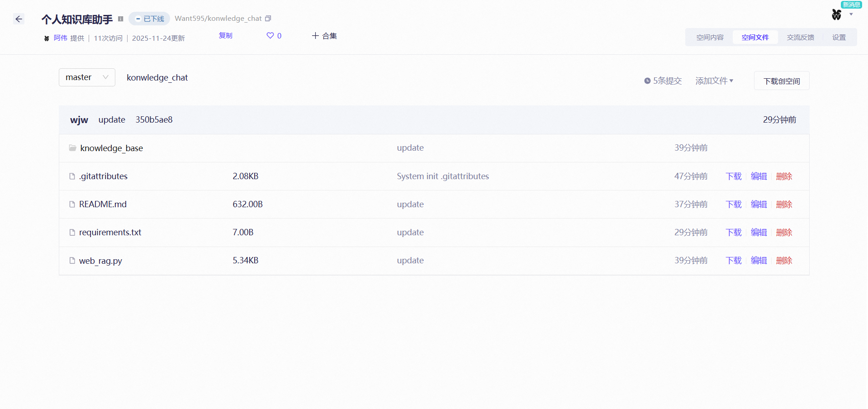Open the .gitattributes file
This screenshot has height=409, width=868.
point(103,176)
